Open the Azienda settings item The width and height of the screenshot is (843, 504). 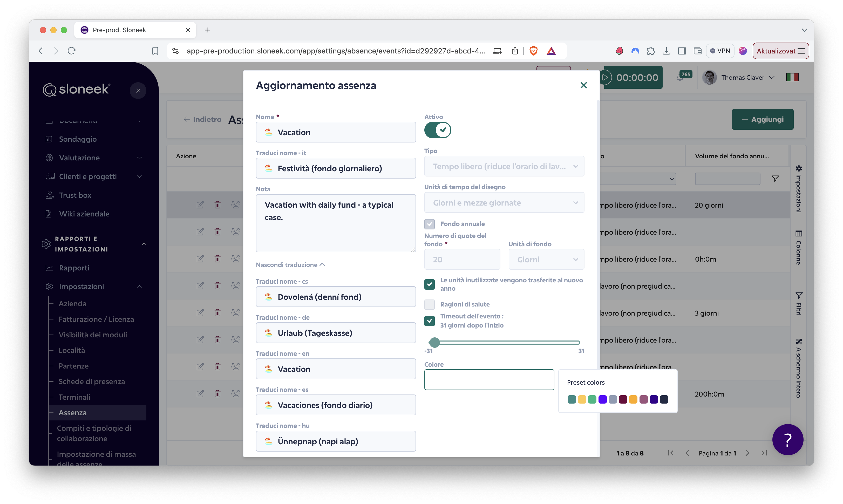pyautogui.click(x=72, y=304)
